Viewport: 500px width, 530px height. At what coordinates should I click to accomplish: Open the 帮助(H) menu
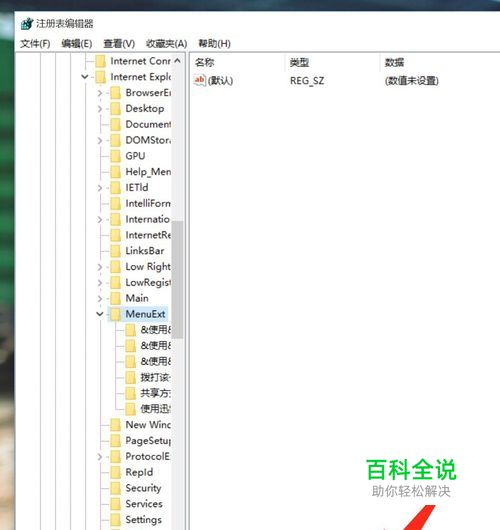[214, 44]
